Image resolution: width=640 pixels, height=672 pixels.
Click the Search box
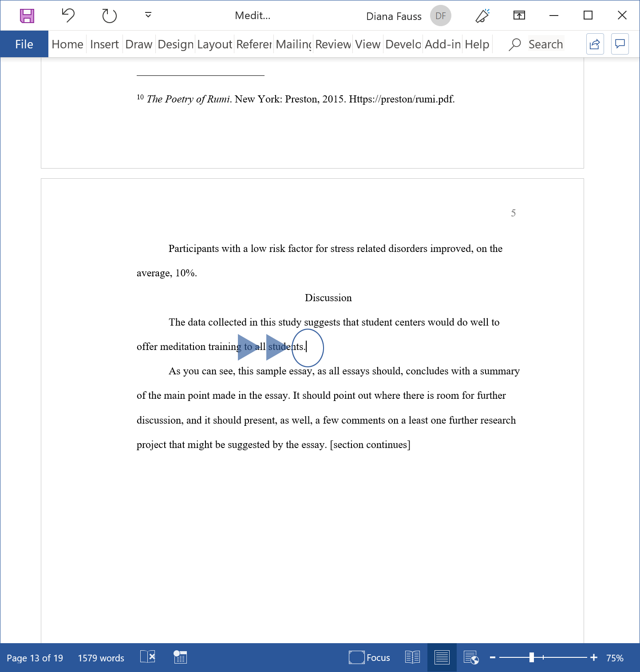click(545, 44)
